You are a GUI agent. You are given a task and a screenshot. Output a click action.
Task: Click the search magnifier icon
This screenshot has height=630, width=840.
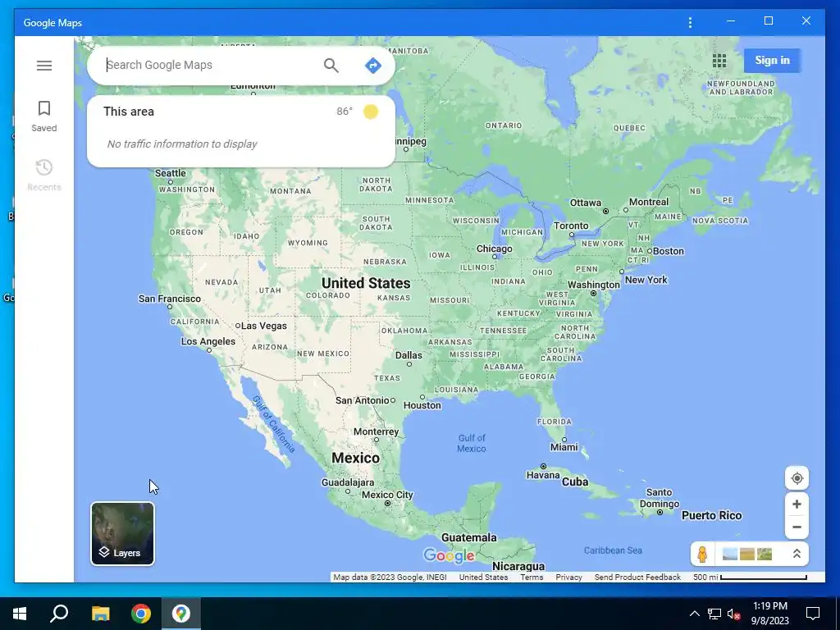(x=331, y=66)
